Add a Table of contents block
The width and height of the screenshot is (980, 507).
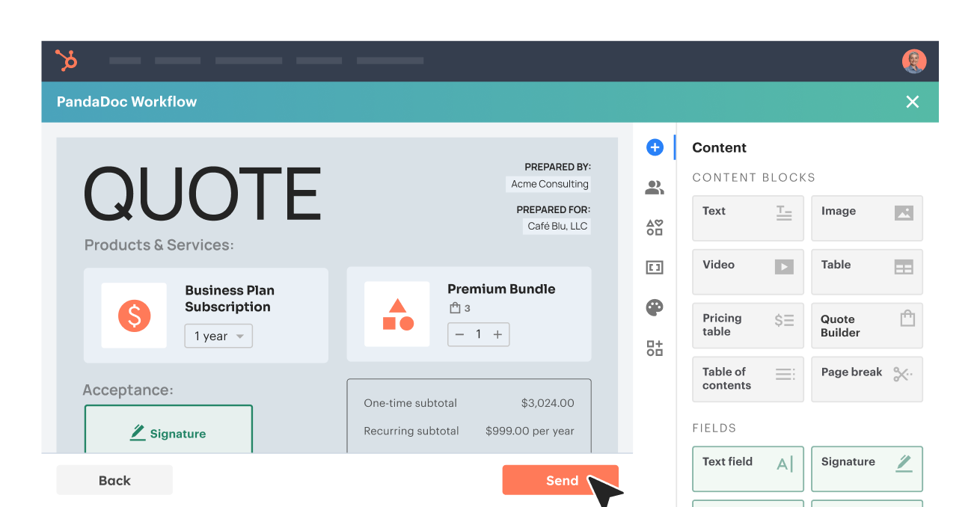[x=748, y=379]
